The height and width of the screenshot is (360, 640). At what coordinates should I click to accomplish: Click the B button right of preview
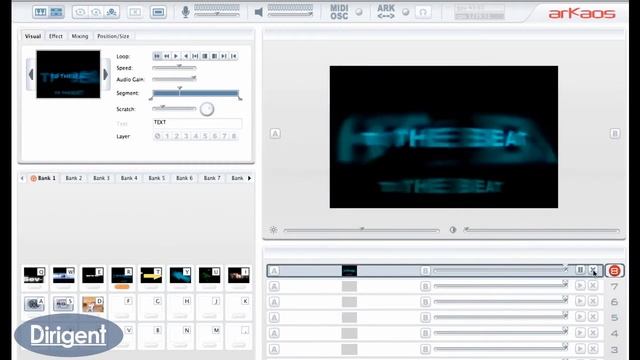tap(615, 133)
